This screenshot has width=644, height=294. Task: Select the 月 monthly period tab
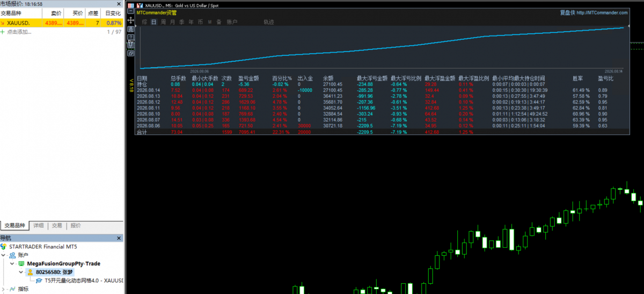pyautogui.click(x=172, y=22)
